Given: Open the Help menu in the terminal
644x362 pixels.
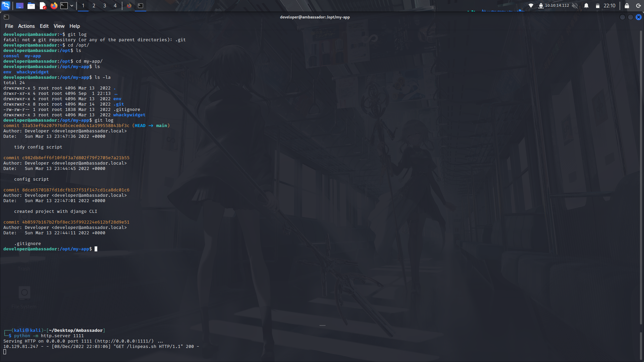Looking at the screenshot, I should coord(74,26).
